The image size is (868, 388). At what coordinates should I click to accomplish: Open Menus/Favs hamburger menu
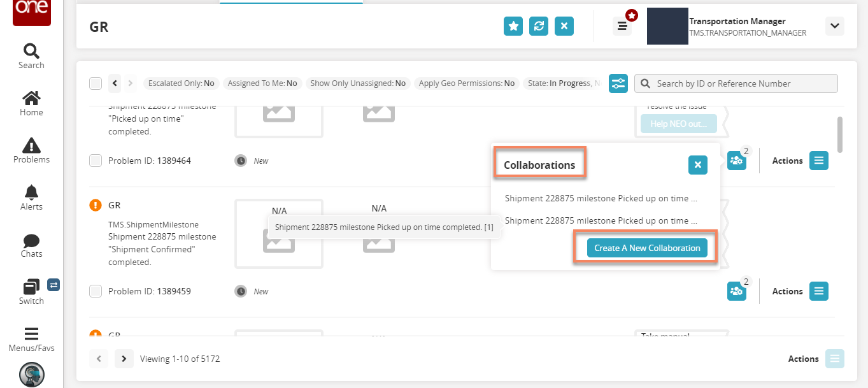pos(31,340)
